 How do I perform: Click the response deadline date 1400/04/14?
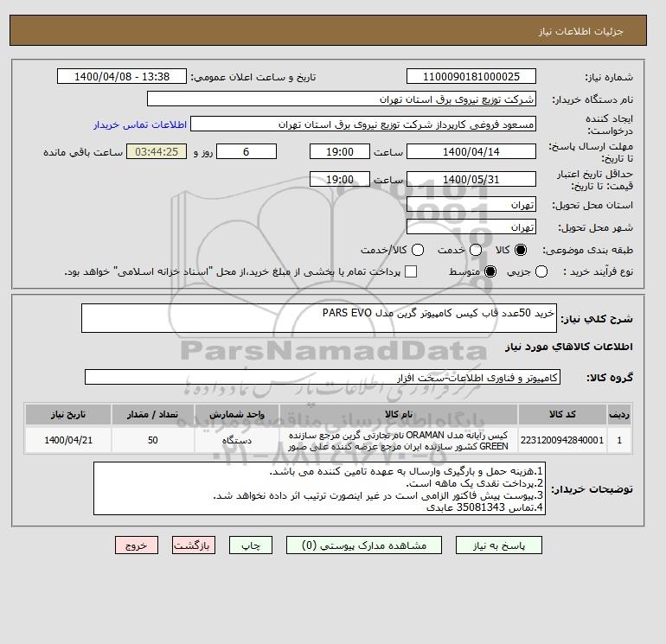[x=471, y=151]
